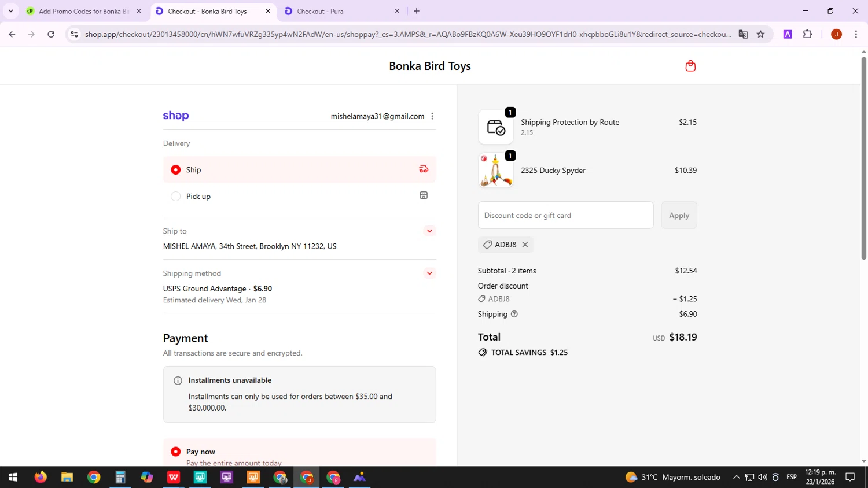Open Firefox from the taskbar
The image size is (868, 488).
pos(40,477)
